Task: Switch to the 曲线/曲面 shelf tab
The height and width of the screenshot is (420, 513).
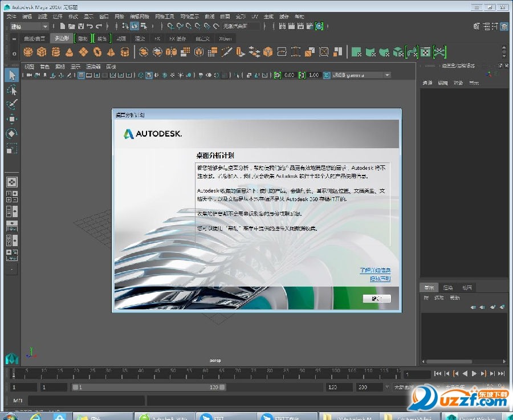Action: coord(34,39)
